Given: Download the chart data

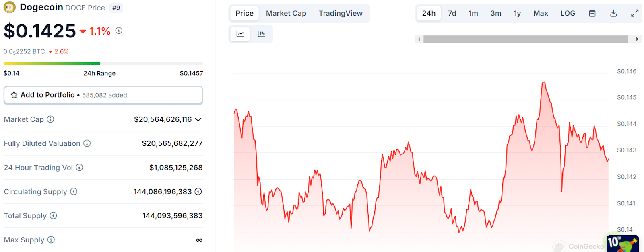Looking at the screenshot, I should (x=613, y=13).
